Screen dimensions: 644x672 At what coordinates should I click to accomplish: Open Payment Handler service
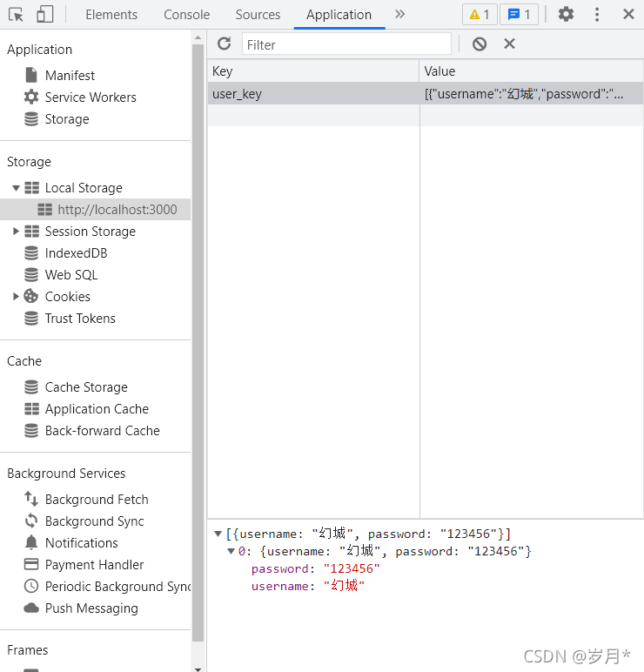click(95, 565)
